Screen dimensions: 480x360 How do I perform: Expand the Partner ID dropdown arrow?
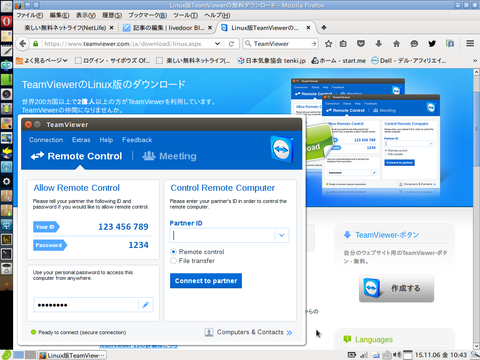(x=282, y=235)
